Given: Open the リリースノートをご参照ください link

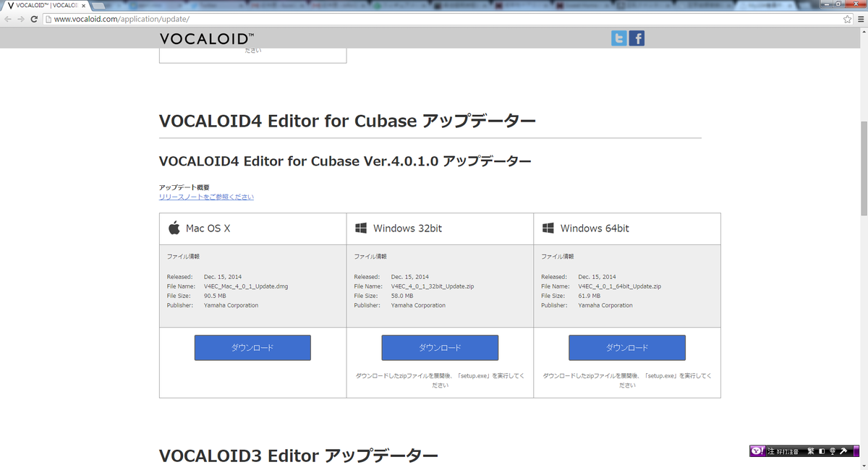Looking at the screenshot, I should pyautogui.click(x=206, y=197).
